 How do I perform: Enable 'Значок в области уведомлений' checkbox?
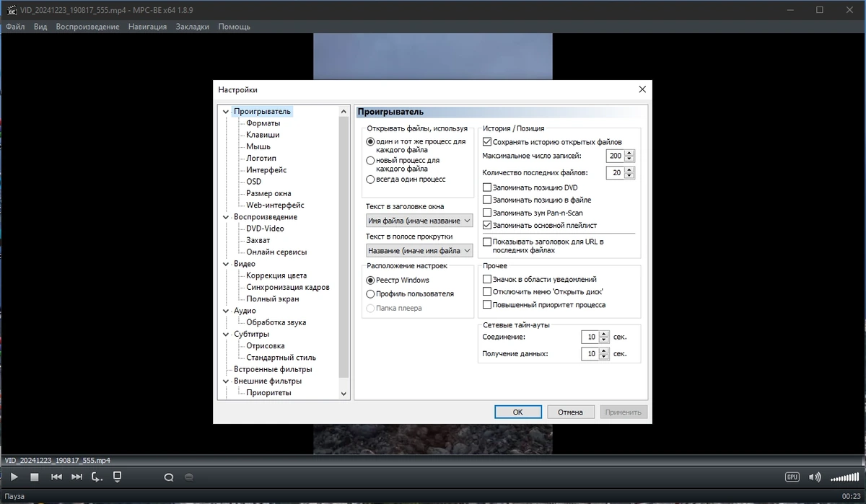(x=487, y=279)
